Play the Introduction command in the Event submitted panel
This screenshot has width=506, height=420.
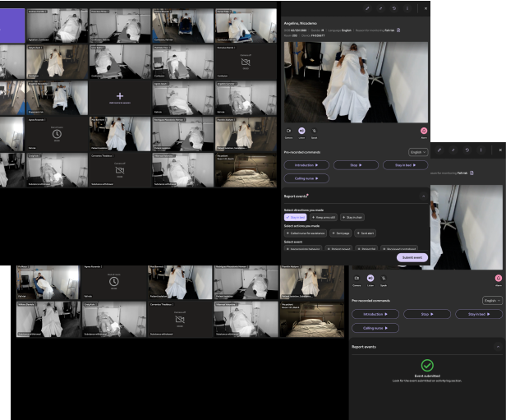coord(375,314)
